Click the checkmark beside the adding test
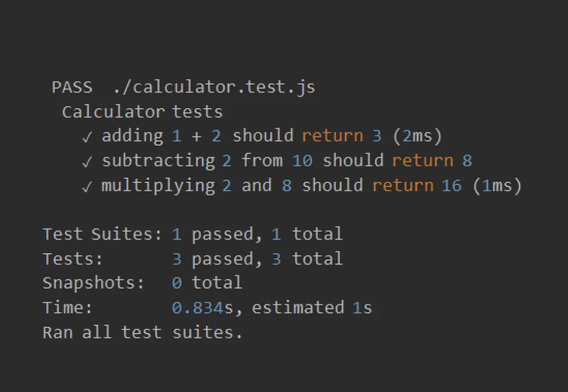This screenshot has height=392, width=568. [87, 137]
